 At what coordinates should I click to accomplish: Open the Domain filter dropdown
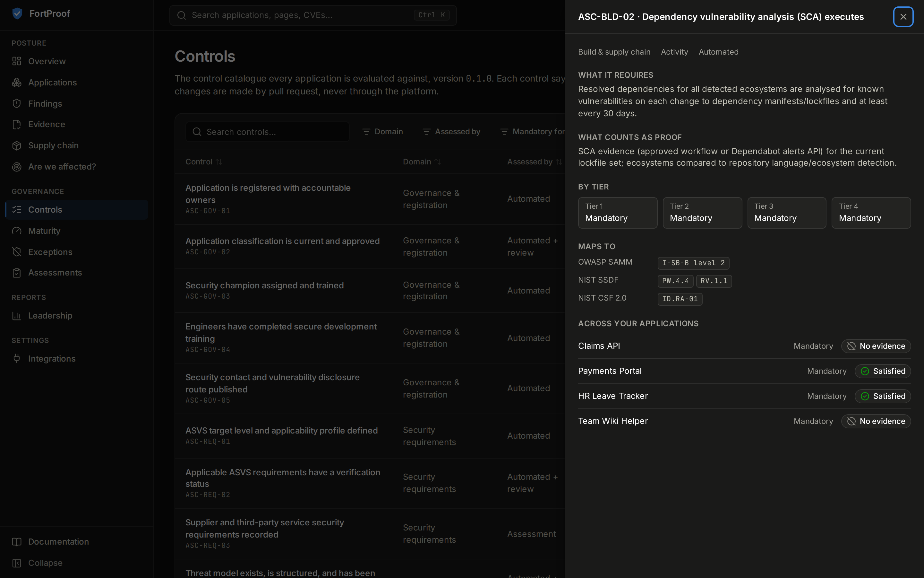[x=382, y=132]
